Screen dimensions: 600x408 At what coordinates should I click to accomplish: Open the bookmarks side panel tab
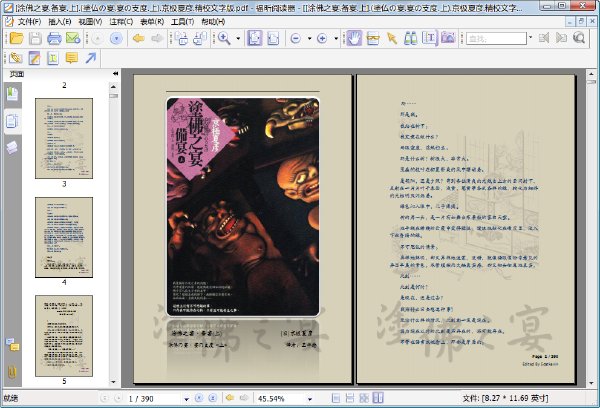13,94
